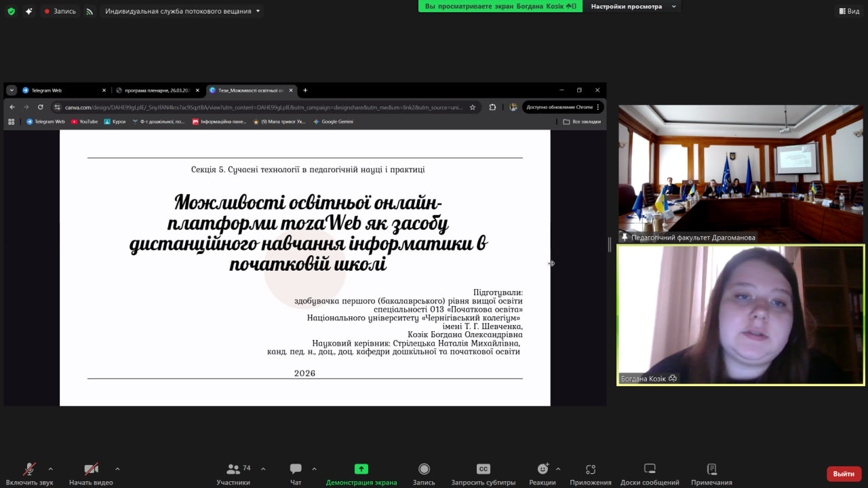The image size is (868, 488).
Task: Expand the video options chevron
Action: click(117, 468)
